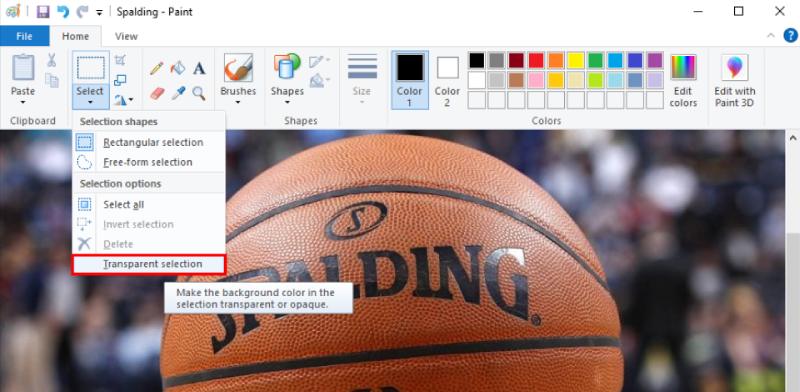
Task: Open the File menu
Action: tap(24, 36)
